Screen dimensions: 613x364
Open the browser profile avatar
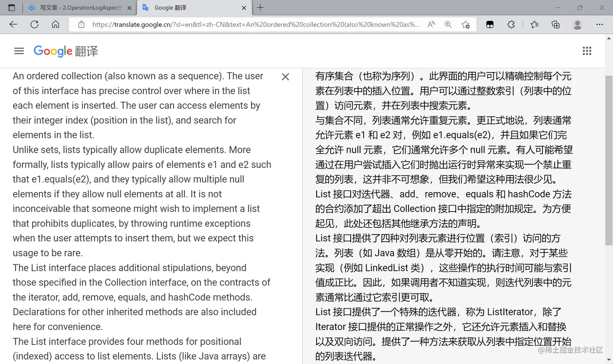[x=577, y=24]
